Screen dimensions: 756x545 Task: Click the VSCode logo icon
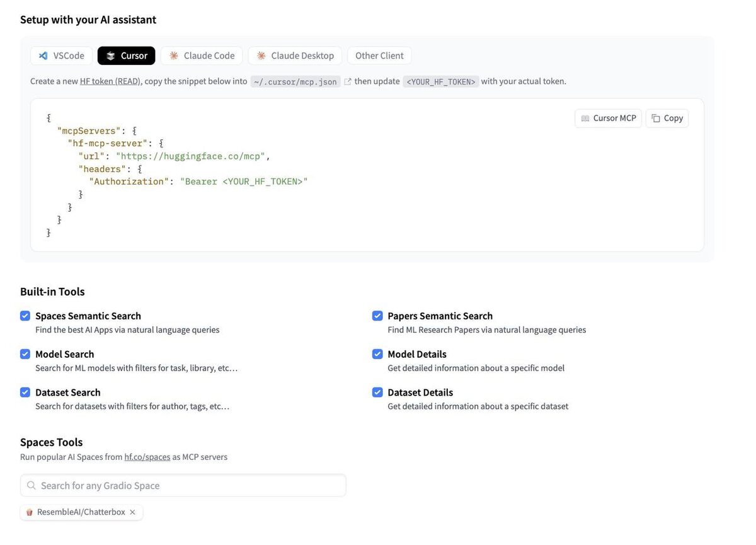43,55
